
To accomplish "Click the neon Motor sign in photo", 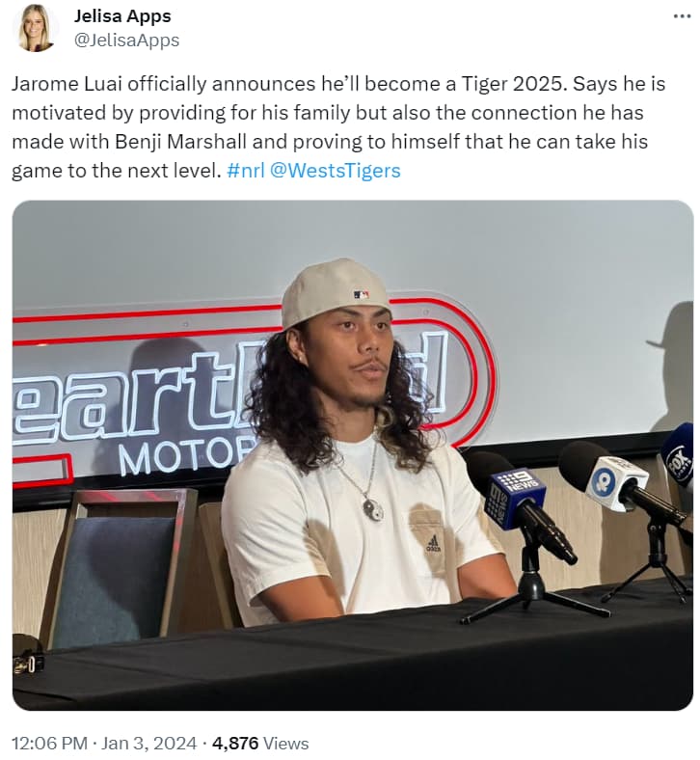I will coord(184,455).
